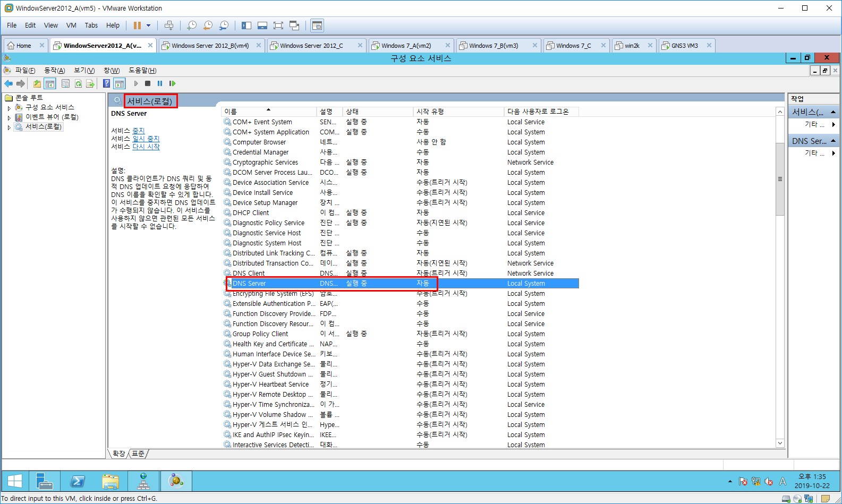Image resolution: width=842 pixels, height=504 pixels.
Task: Revert virtual machine to snapshot icon
Action: coord(208,25)
